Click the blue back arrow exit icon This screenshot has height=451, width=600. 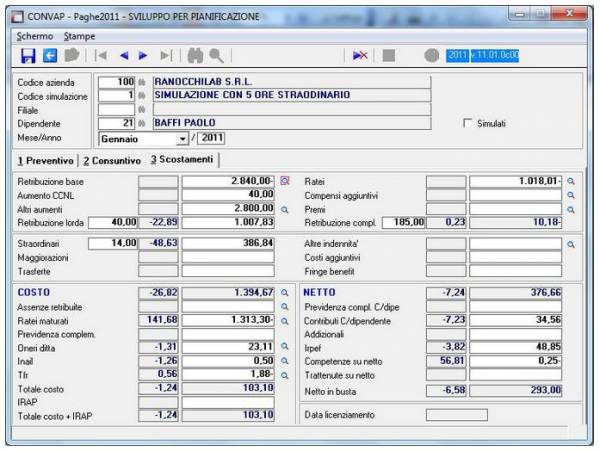pyautogui.click(x=50, y=56)
